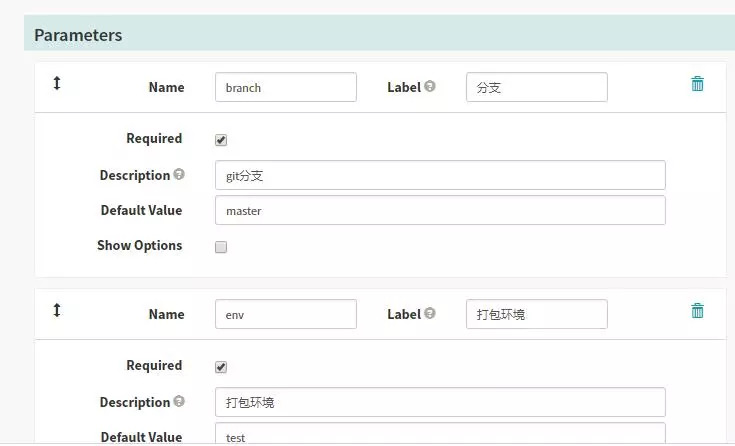Image resolution: width=735 pixels, height=446 pixels.
Task: Open Description help icon for env parameter
Action: point(179,401)
